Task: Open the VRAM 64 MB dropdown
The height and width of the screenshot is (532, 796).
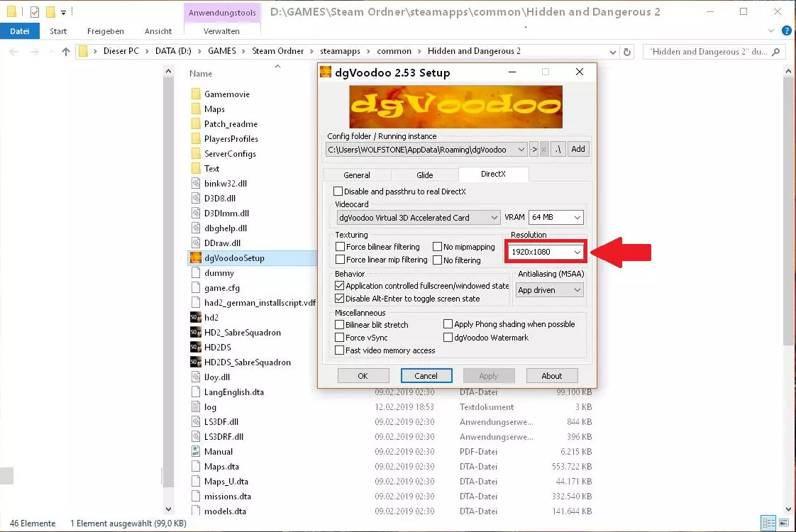Action: (x=556, y=217)
